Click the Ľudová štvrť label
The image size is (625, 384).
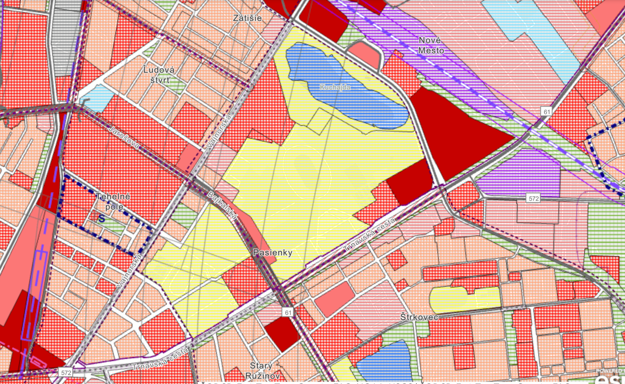[x=159, y=75]
